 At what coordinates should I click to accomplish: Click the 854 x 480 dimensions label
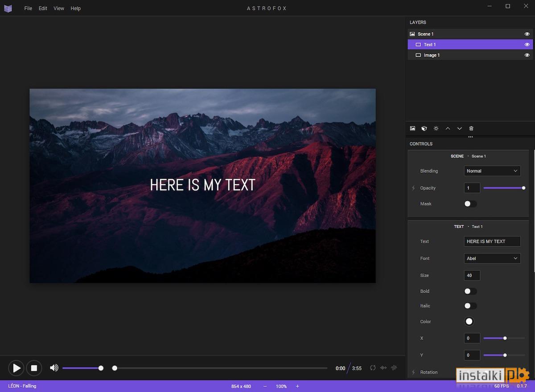[x=241, y=386]
